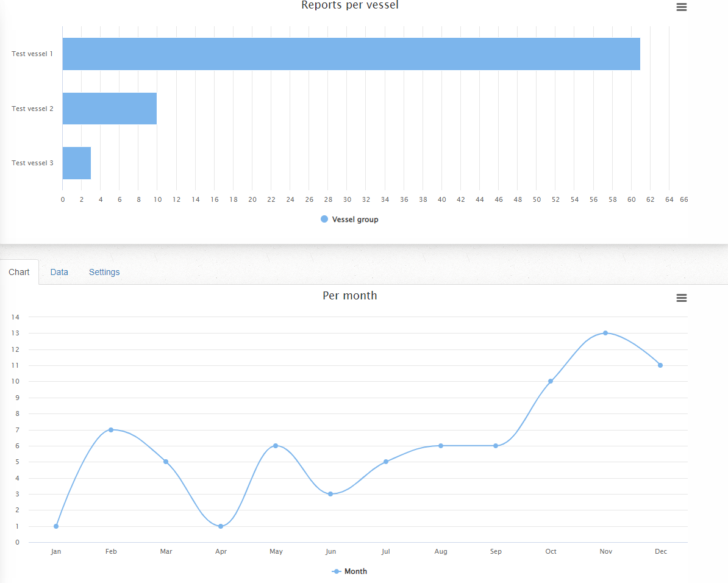Click the October data point
The image size is (728, 583).
551,381
